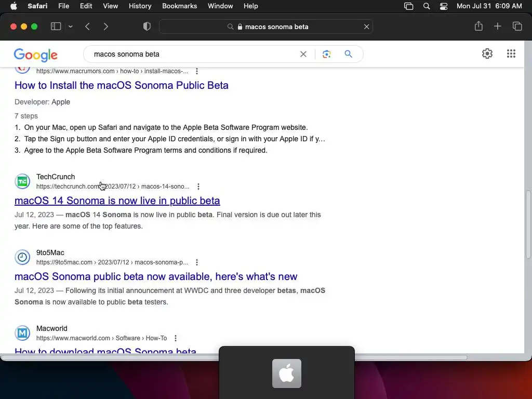This screenshot has width=532, height=399.
Task: Open a new tab with the plus button
Action: [497, 26]
